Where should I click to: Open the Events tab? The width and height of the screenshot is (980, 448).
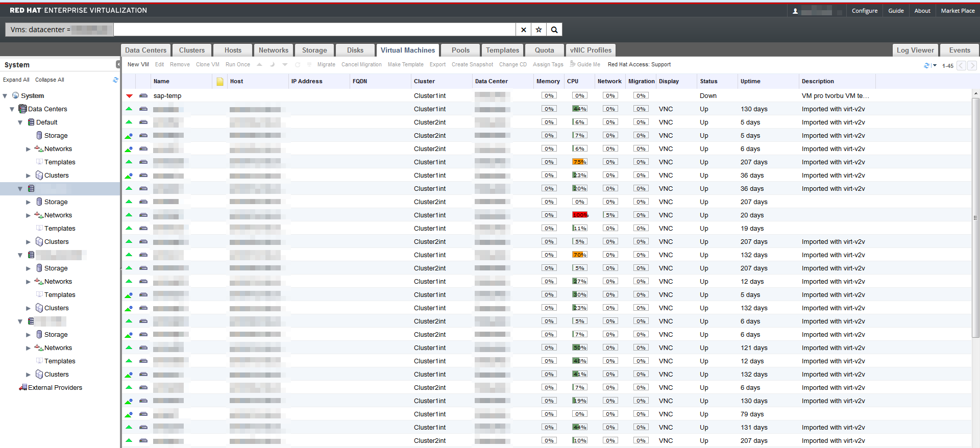tap(960, 50)
